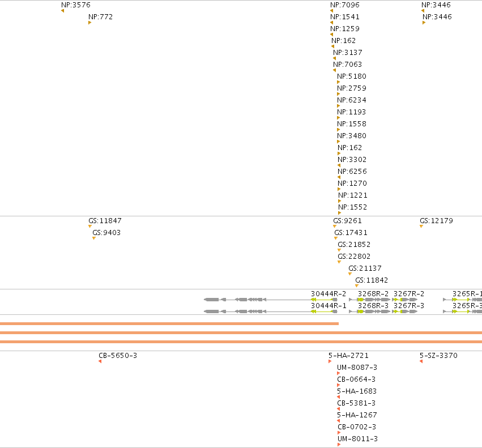Open the NP:7096 insertion feature

pos(332,11)
